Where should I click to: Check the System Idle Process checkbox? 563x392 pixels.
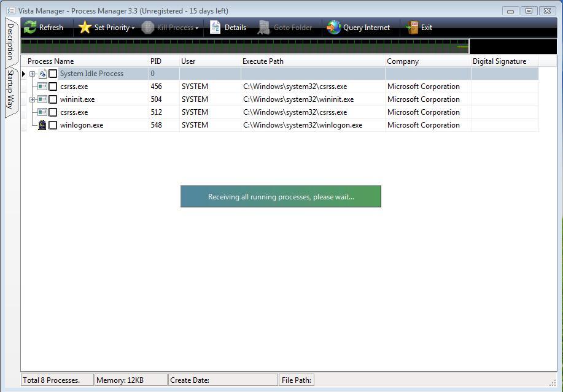(53, 73)
